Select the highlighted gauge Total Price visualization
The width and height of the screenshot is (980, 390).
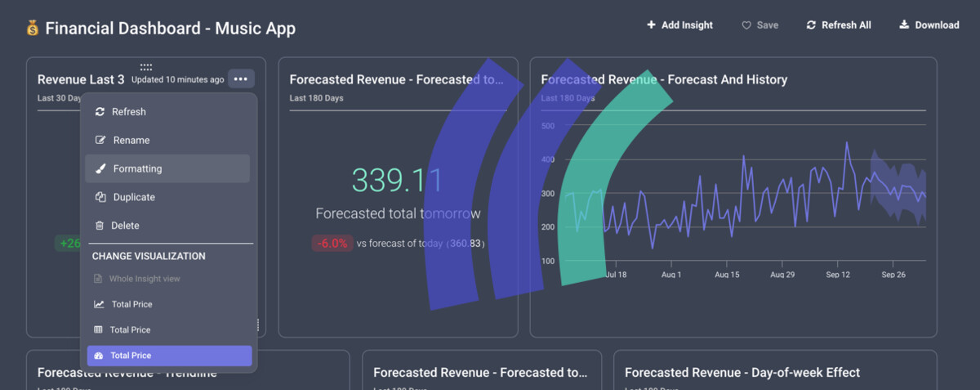(x=169, y=356)
